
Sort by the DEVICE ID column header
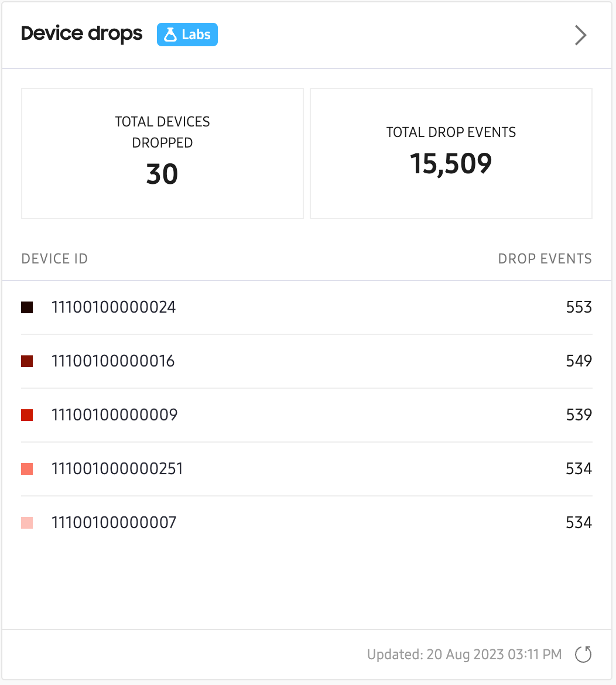(54, 259)
